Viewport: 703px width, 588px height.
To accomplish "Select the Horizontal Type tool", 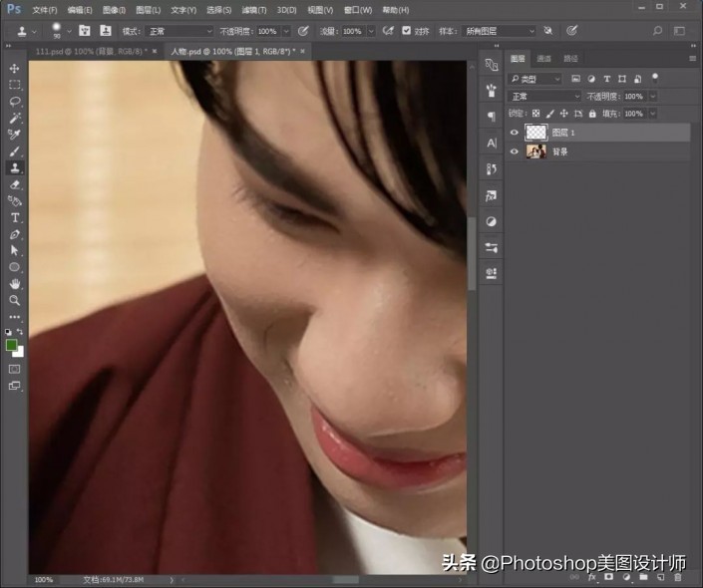I will (15, 217).
